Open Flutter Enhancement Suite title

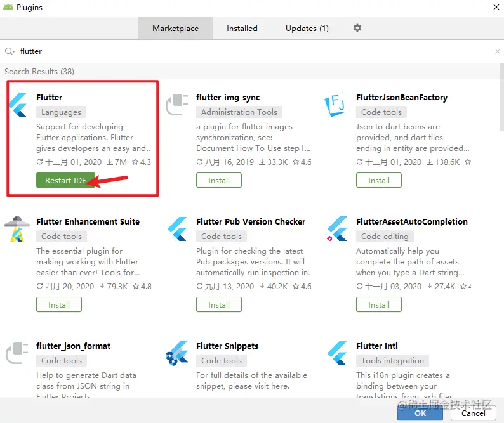click(x=88, y=221)
